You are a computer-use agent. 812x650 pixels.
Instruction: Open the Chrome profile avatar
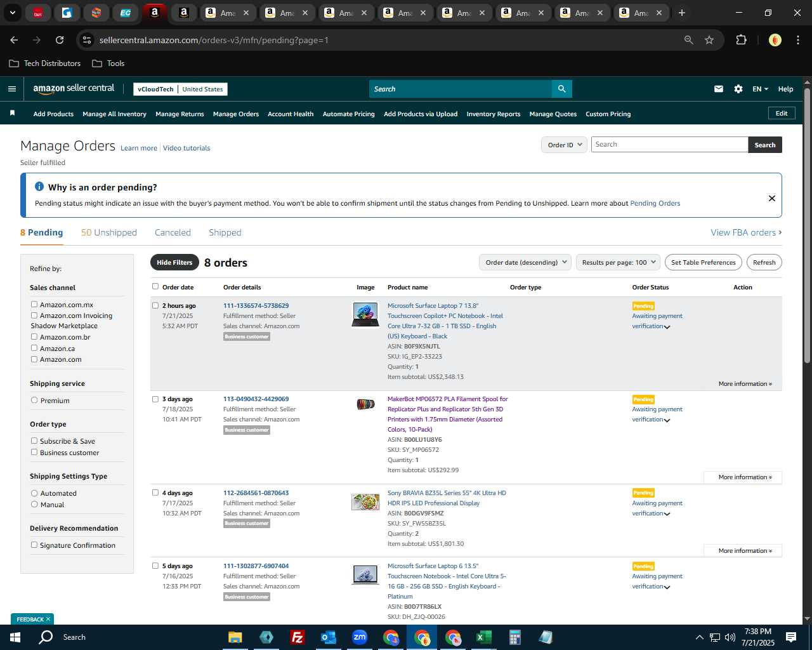[x=775, y=40]
